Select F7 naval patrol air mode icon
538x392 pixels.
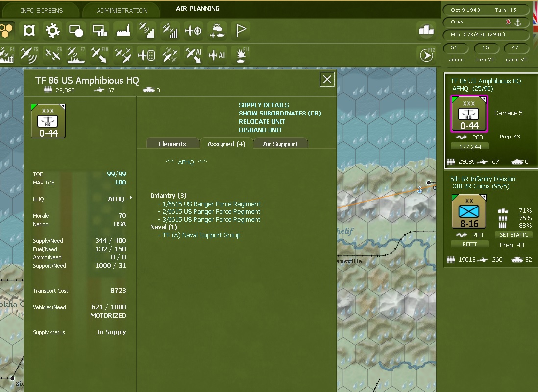pos(76,55)
